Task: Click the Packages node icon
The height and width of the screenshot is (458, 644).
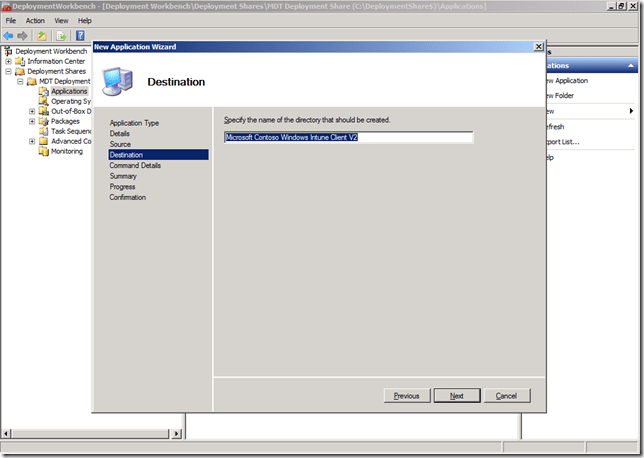Action: (44, 121)
